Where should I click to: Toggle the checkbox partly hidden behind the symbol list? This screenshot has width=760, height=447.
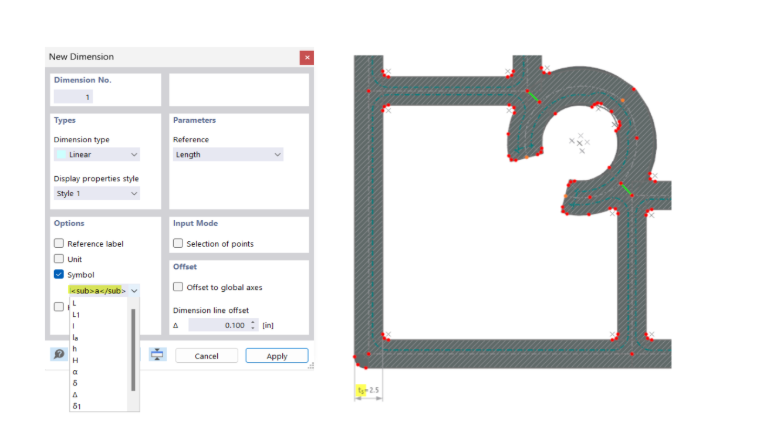point(59,306)
